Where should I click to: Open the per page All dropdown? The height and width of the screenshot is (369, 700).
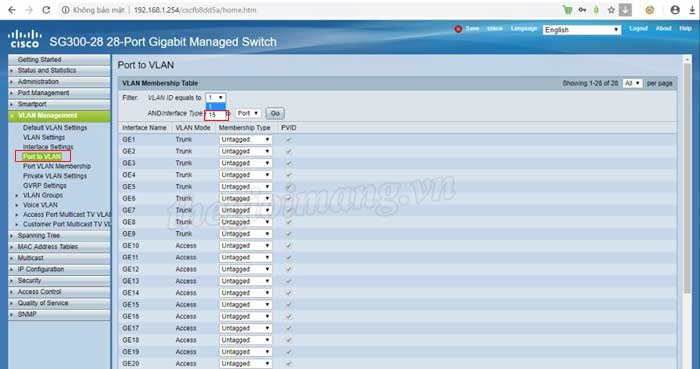633,83
